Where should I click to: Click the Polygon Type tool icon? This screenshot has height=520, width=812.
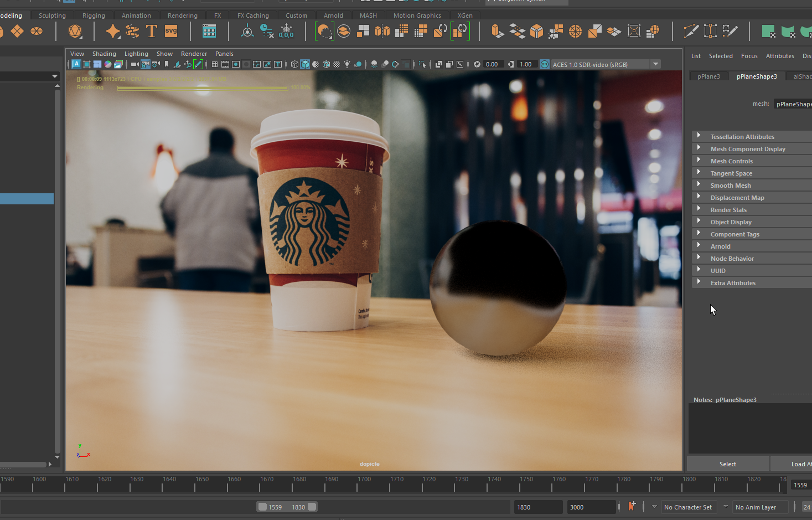tap(152, 32)
